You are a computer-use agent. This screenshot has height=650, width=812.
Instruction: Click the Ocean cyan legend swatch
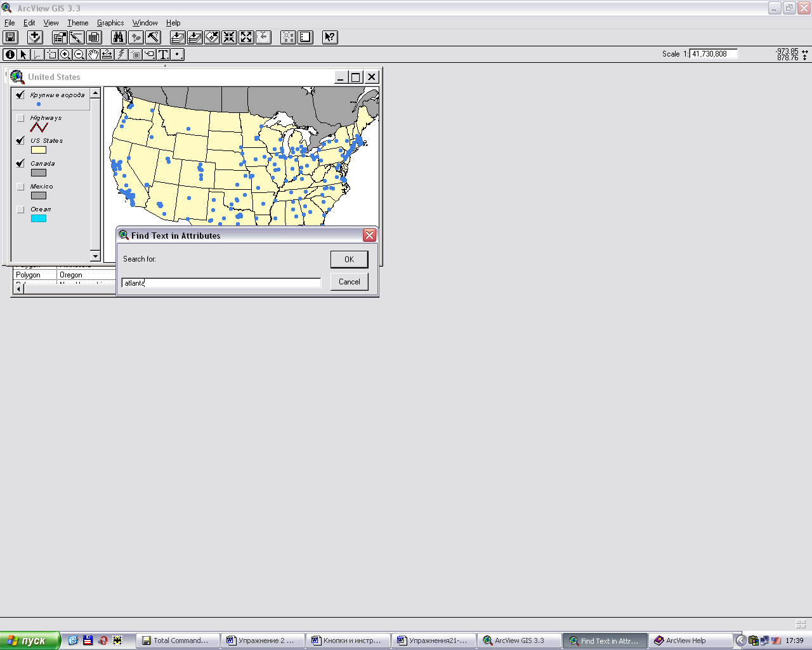(x=39, y=218)
